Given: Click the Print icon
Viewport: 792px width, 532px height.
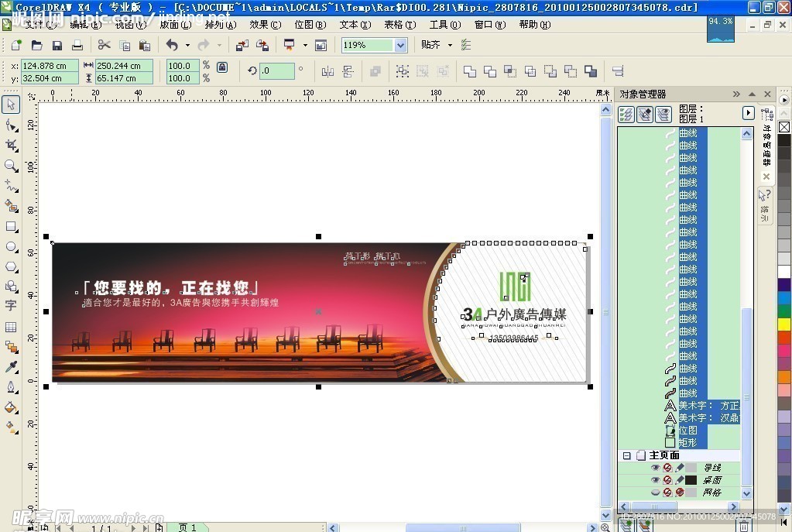Looking at the screenshot, I should pos(77,45).
